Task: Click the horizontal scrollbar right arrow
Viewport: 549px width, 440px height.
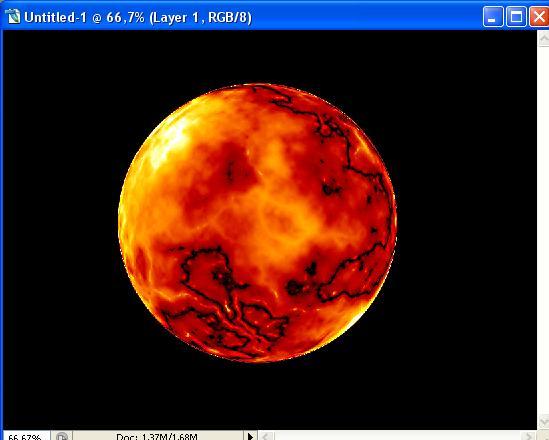Action: (x=528, y=436)
